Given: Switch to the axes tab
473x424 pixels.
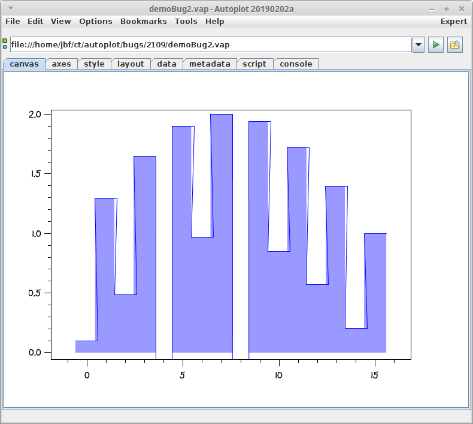Looking at the screenshot, I should pos(61,64).
